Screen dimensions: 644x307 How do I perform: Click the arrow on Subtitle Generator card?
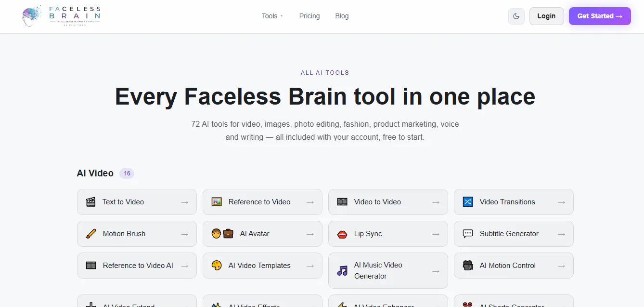(x=561, y=234)
